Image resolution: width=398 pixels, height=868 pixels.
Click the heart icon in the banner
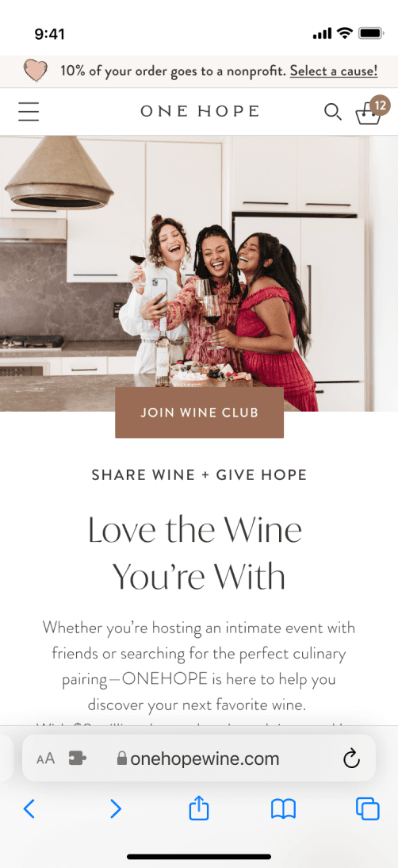pyautogui.click(x=36, y=71)
